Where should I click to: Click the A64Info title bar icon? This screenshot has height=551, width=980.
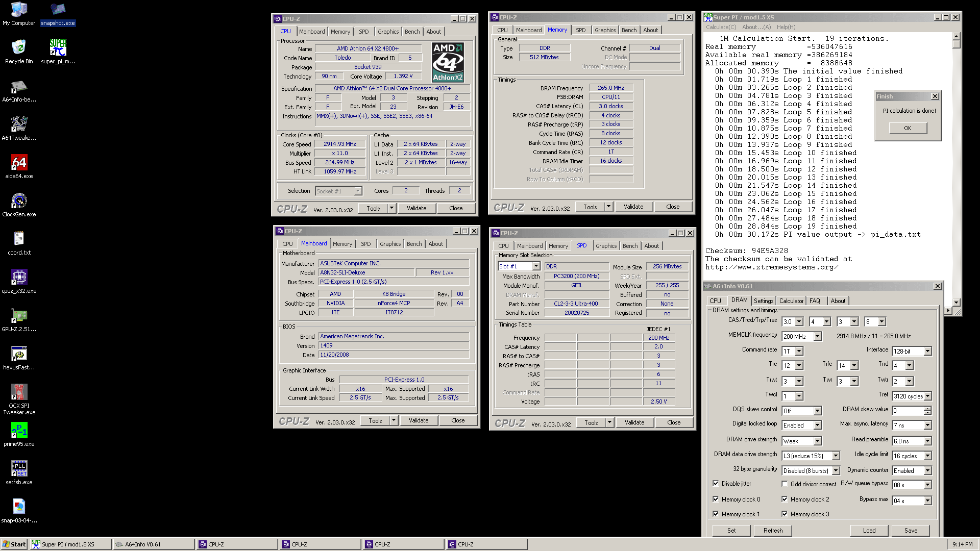[707, 286]
